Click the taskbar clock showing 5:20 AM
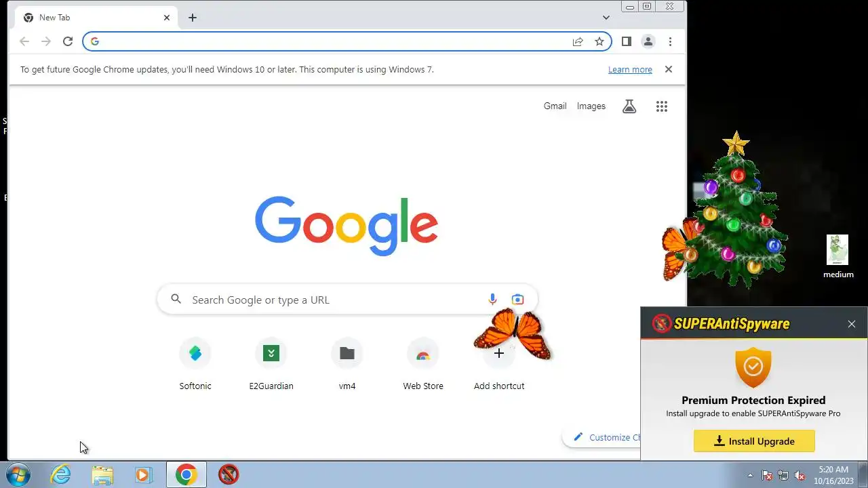The height and width of the screenshot is (488, 868). pos(833,475)
